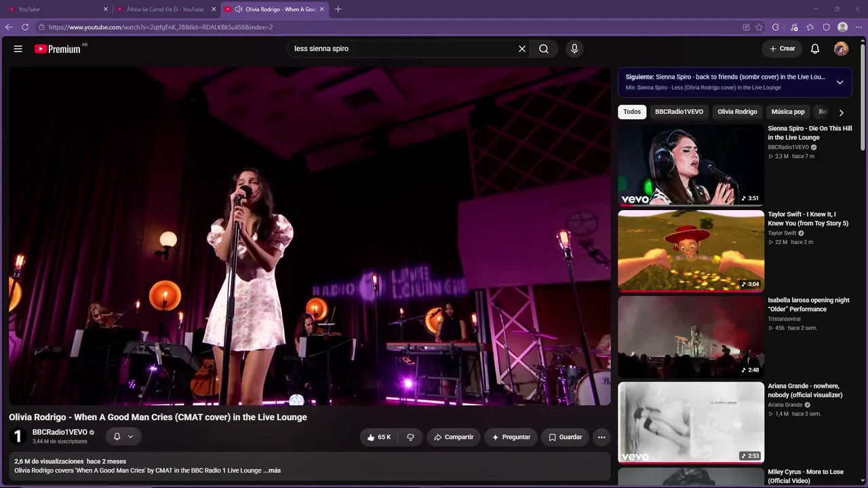Open the favorites list icon
Image resolution: width=868 pixels, height=488 pixels.
[810, 27]
